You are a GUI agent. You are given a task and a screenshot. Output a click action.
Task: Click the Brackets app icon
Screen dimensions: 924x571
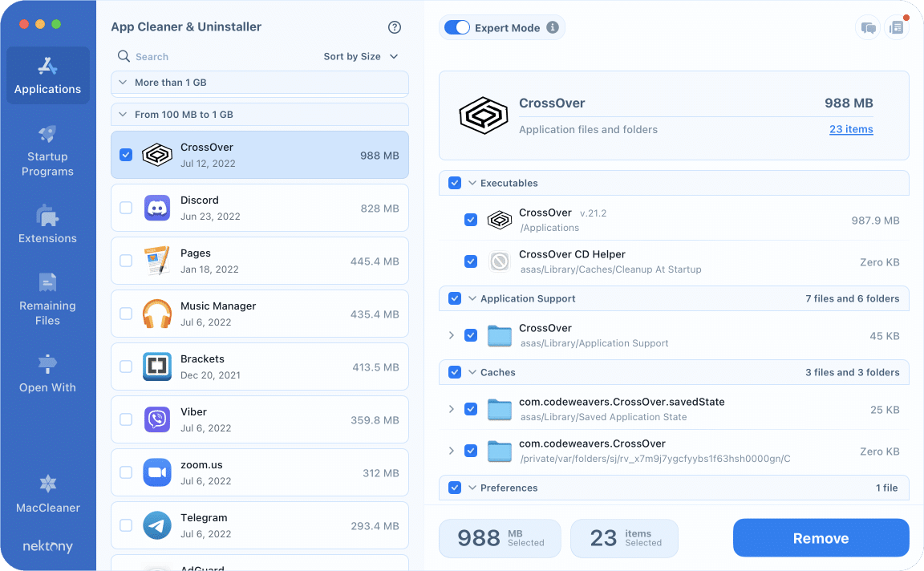click(157, 366)
